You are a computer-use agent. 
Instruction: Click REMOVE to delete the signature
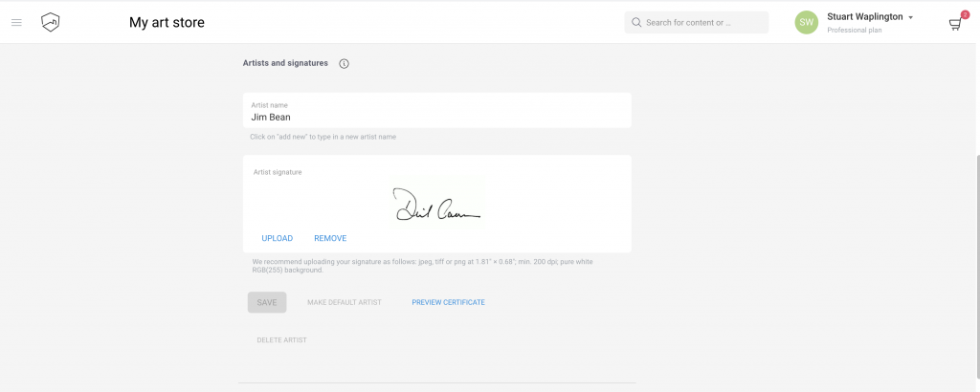(330, 238)
